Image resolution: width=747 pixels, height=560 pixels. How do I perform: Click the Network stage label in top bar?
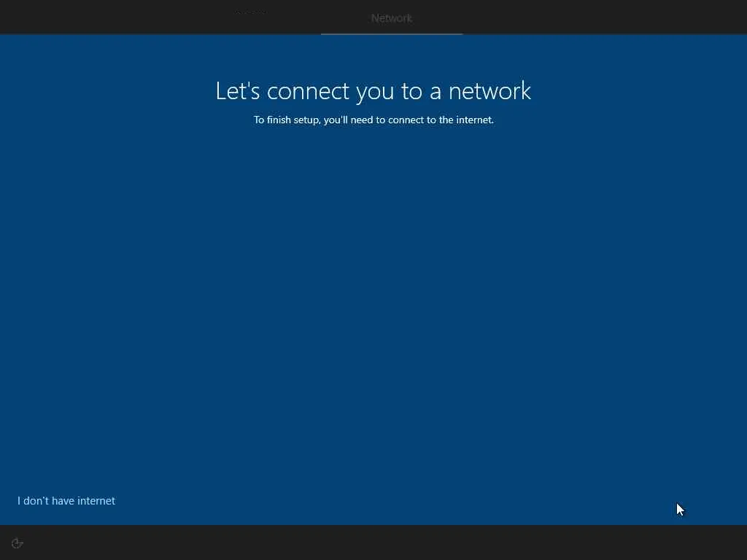392,18
